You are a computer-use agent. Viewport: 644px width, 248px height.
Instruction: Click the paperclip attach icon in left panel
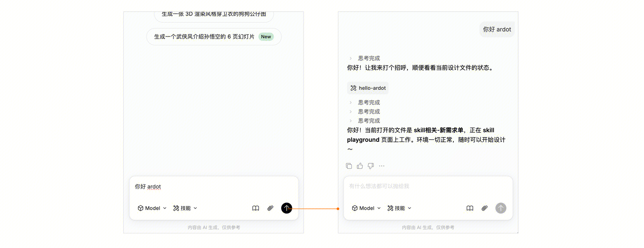270,208
